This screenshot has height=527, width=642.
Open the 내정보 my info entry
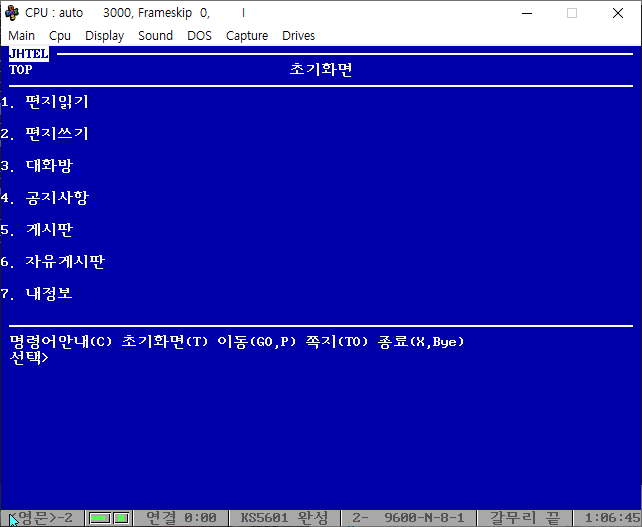pos(49,293)
